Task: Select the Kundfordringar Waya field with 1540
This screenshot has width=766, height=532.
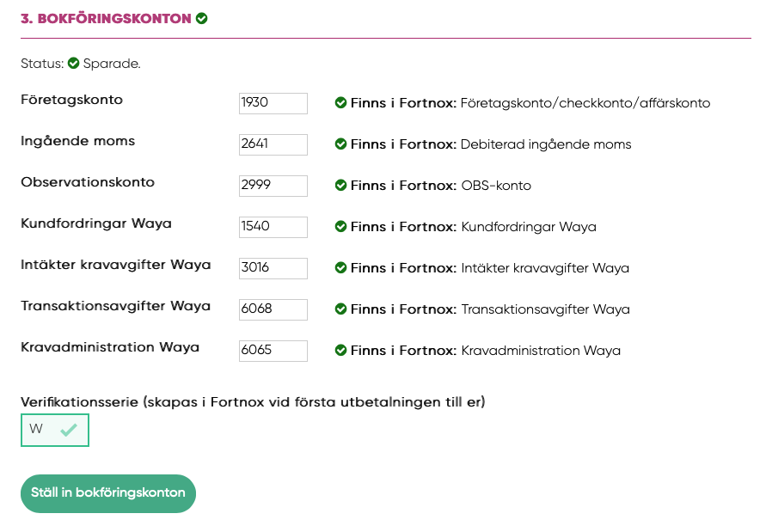Action: pyautogui.click(x=273, y=227)
